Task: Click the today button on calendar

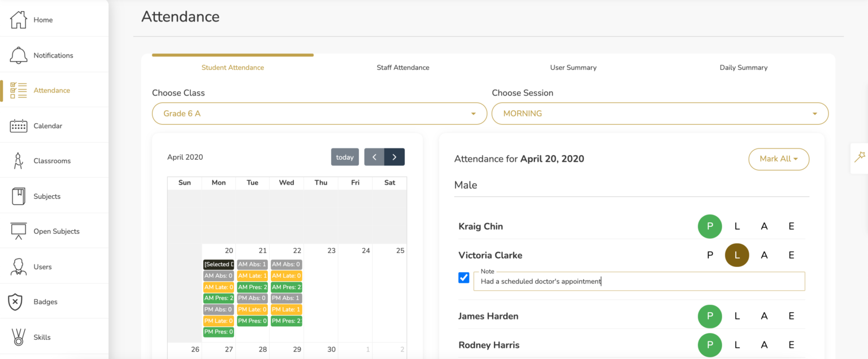Action: [345, 157]
